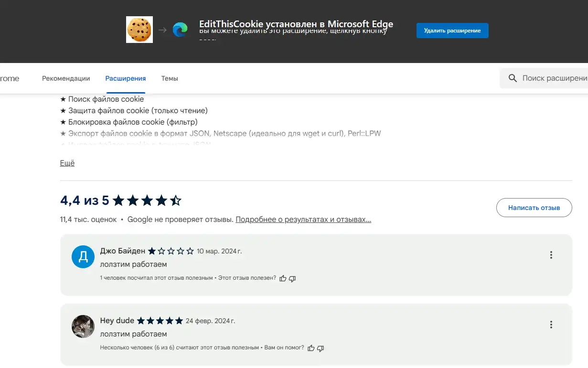Open 'Подробнее о результатах и отзывах' link
This screenshot has width=588, height=368.
click(x=303, y=220)
